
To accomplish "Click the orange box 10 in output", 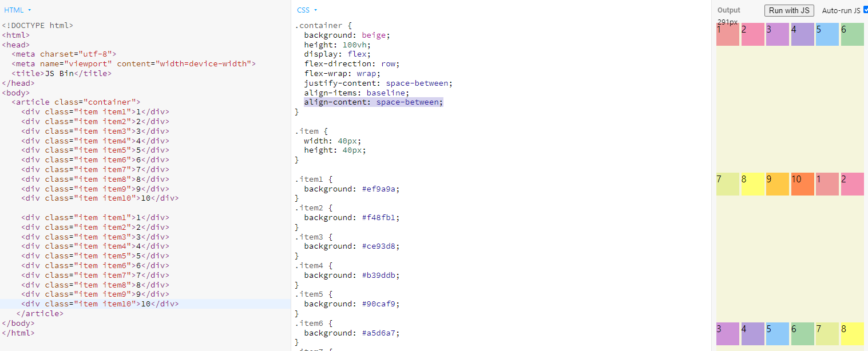I will [802, 184].
